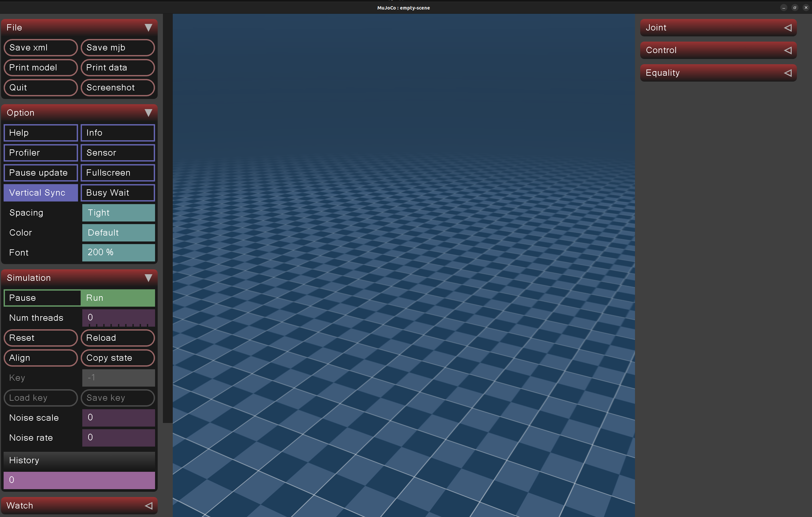Viewport: 812px width, 517px height.
Task: Collapse the File section arrow
Action: pyautogui.click(x=149, y=28)
